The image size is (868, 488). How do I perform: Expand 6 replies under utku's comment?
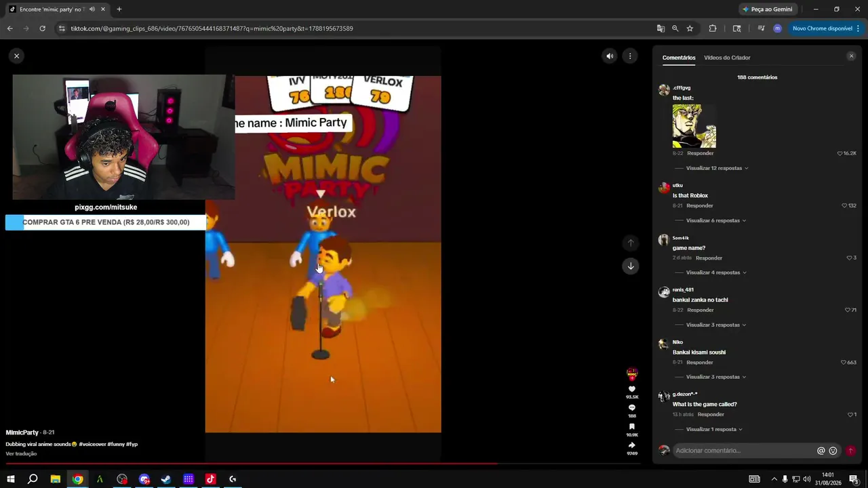click(715, 220)
